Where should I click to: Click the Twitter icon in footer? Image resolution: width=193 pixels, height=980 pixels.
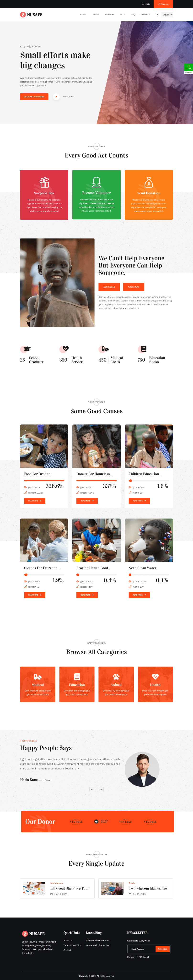click(148, 957)
